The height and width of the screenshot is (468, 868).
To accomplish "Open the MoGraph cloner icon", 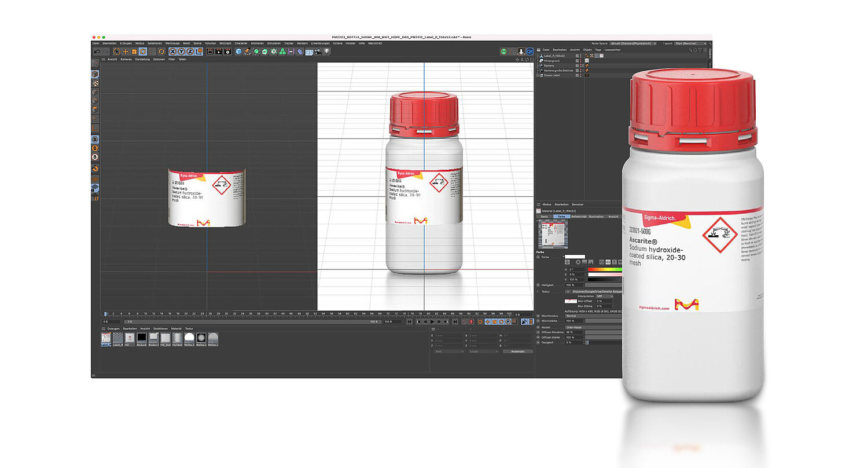I will tap(282, 52).
